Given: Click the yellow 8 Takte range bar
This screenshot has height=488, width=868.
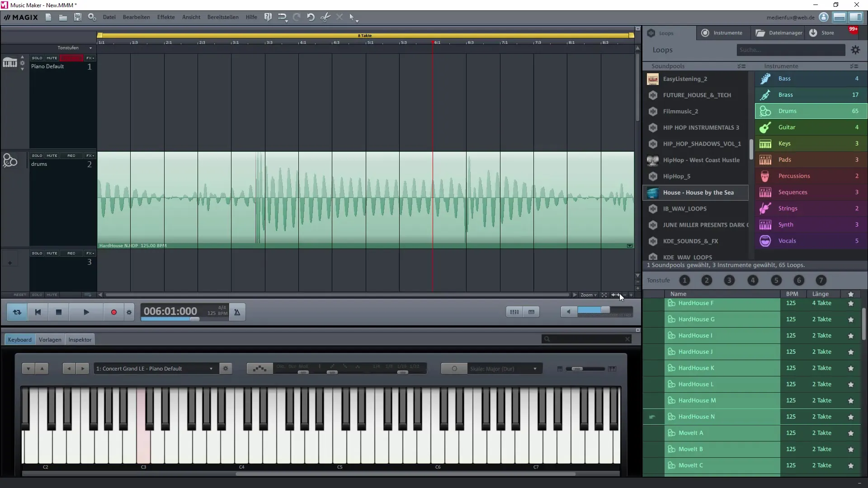Looking at the screenshot, I should (x=365, y=35).
